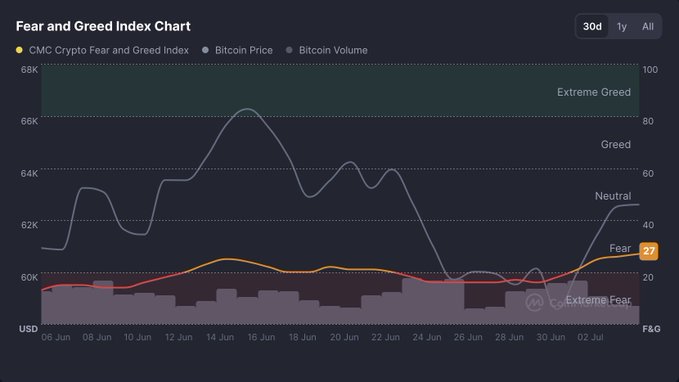Click the 28 Jun date label
Screen dimensions: 679x382
point(509,337)
